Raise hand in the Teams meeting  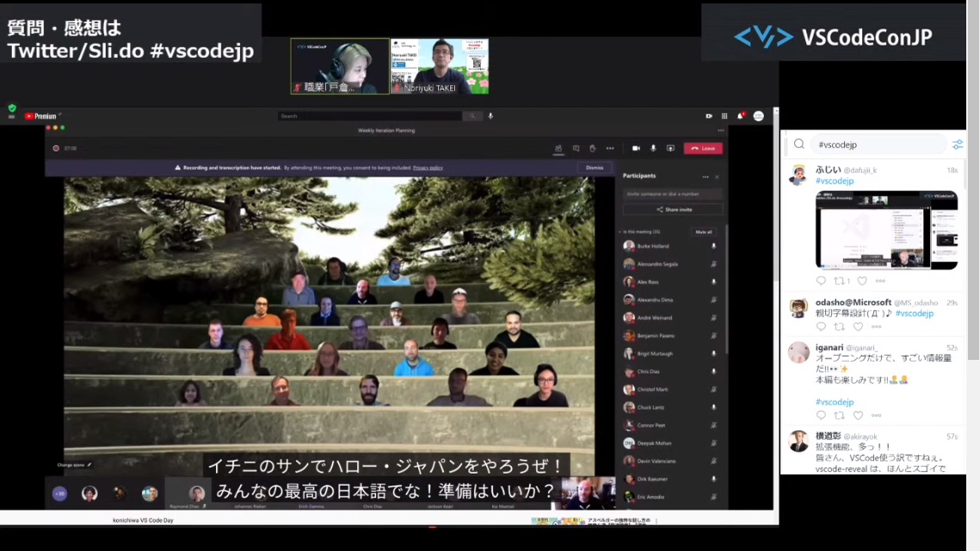point(593,149)
